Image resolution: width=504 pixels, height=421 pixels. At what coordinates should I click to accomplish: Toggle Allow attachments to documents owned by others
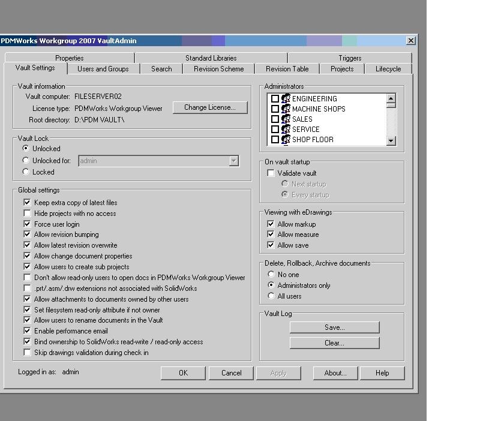(27, 299)
